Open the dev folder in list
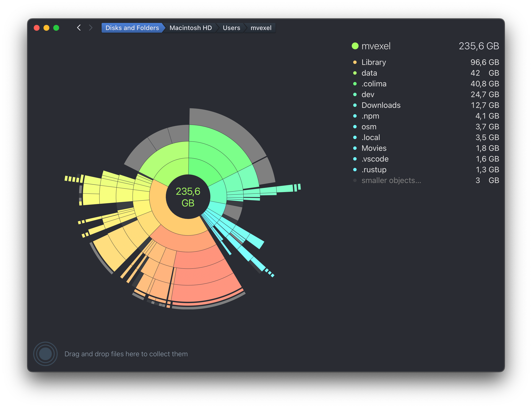Viewport: 532px width, 408px height. coord(368,94)
